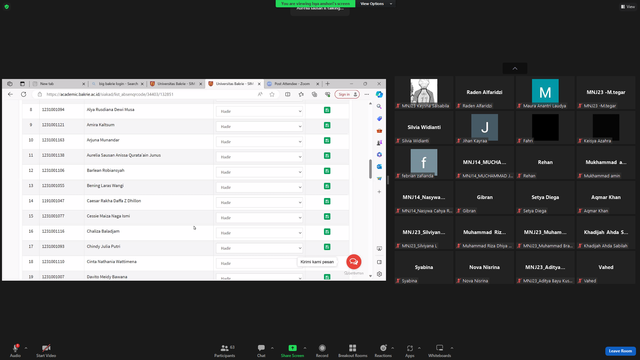Select Gibran participant tile
Screen dimensions: 640x360
coord(484,198)
